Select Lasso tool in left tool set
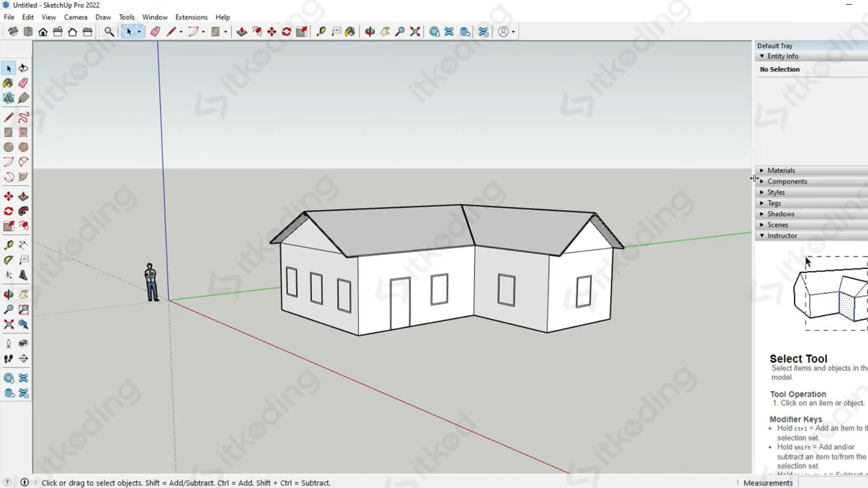This screenshot has height=488, width=868. (x=23, y=68)
